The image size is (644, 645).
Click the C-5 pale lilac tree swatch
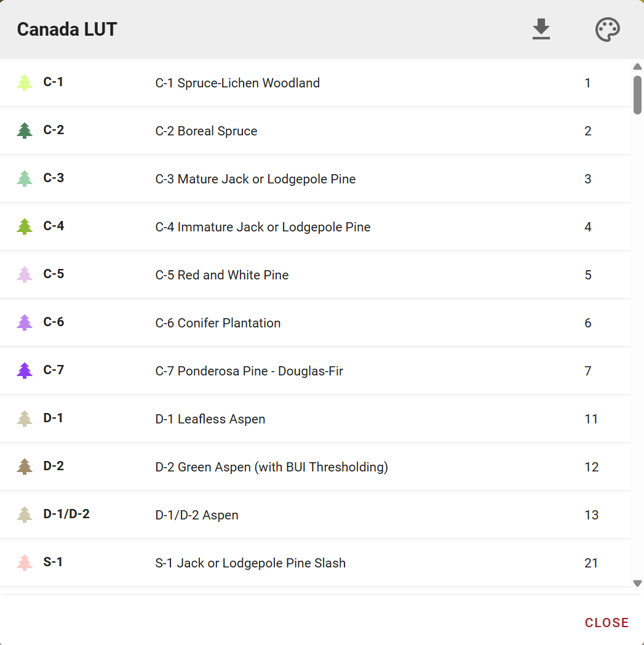pyautogui.click(x=25, y=274)
